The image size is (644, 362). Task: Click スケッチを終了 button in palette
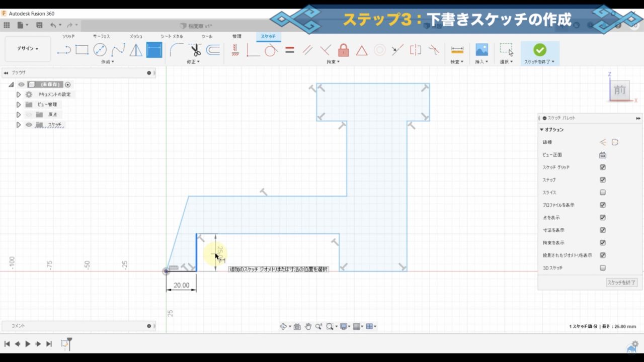pos(621,283)
